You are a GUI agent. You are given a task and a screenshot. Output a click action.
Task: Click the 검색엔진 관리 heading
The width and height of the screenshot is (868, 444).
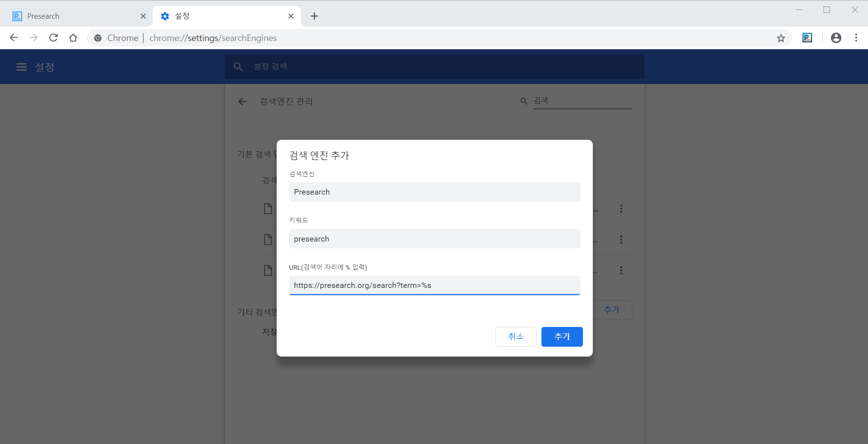[287, 101]
